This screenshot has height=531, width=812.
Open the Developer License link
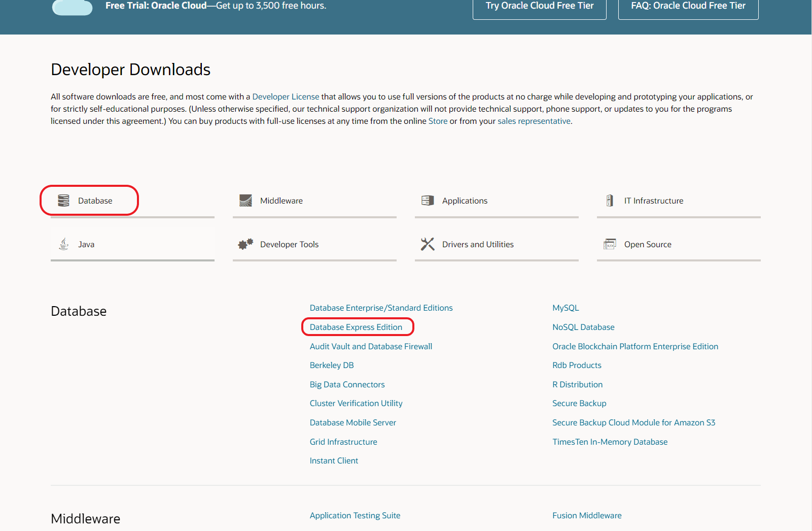coord(286,96)
